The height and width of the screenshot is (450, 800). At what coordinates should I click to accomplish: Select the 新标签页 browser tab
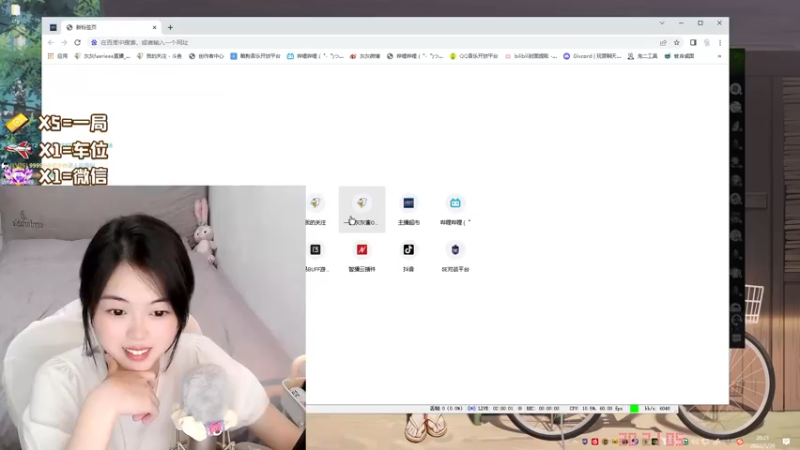click(111, 28)
